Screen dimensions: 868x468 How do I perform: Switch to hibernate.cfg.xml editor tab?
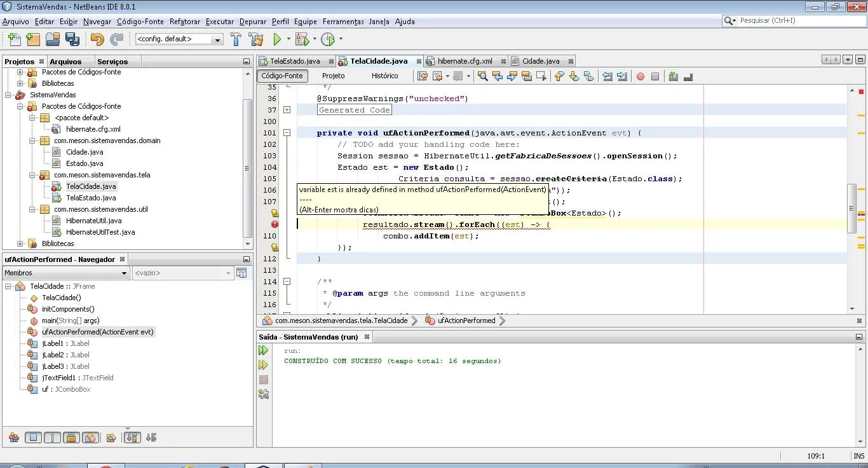[x=465, y=61]
